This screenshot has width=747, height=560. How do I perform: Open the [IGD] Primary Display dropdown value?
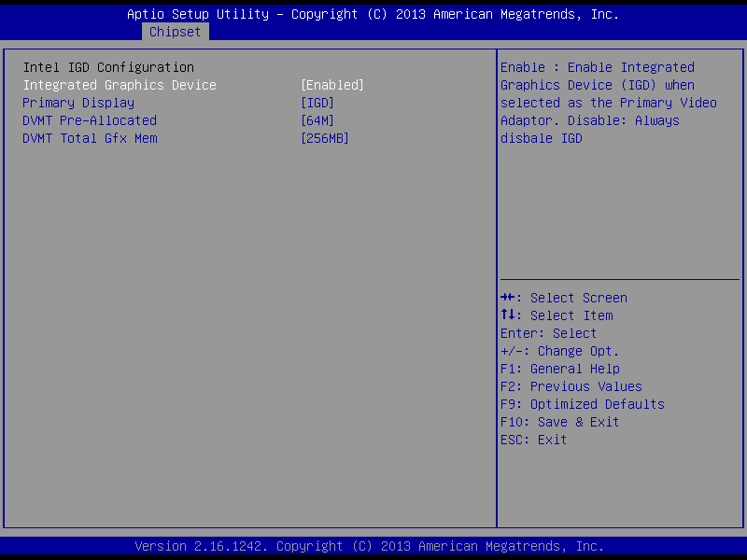click(x=317, y=103)
